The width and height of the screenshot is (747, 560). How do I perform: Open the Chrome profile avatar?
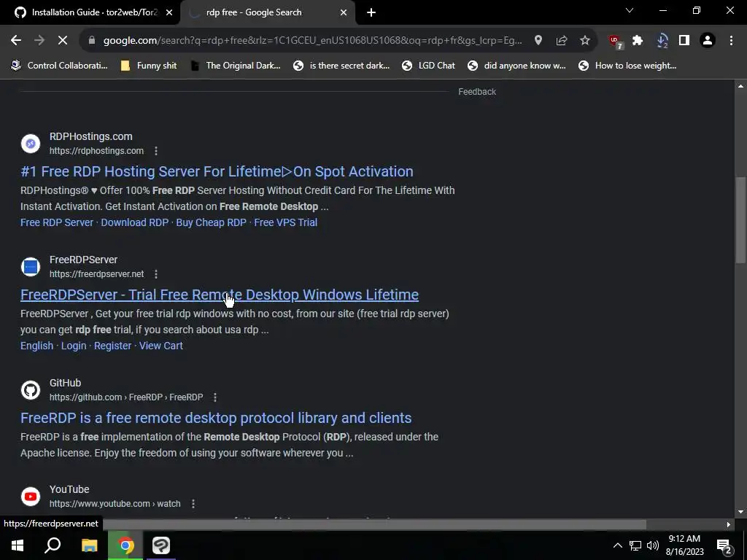point(708,41)
